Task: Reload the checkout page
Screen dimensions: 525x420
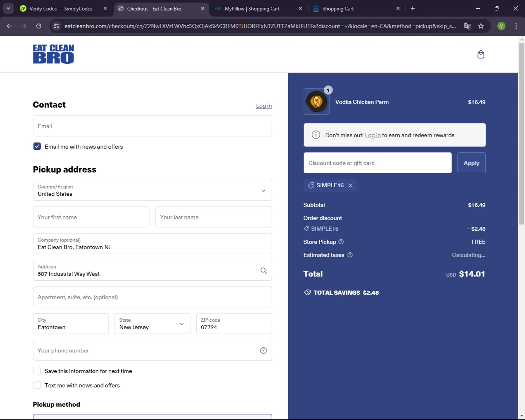Action: [x=39, y=26]
